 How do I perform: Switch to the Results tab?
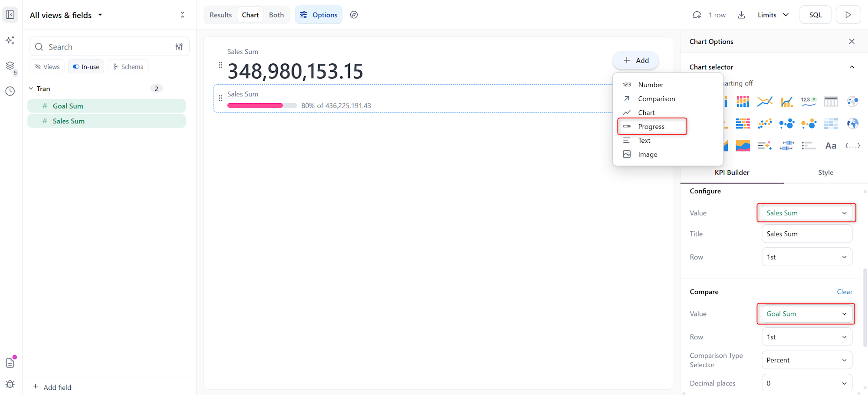220,15
